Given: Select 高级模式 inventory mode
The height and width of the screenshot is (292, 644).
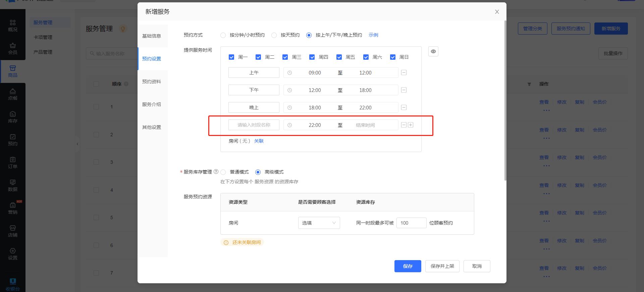Looking at the screenshot, I should (x=258, y=172).
